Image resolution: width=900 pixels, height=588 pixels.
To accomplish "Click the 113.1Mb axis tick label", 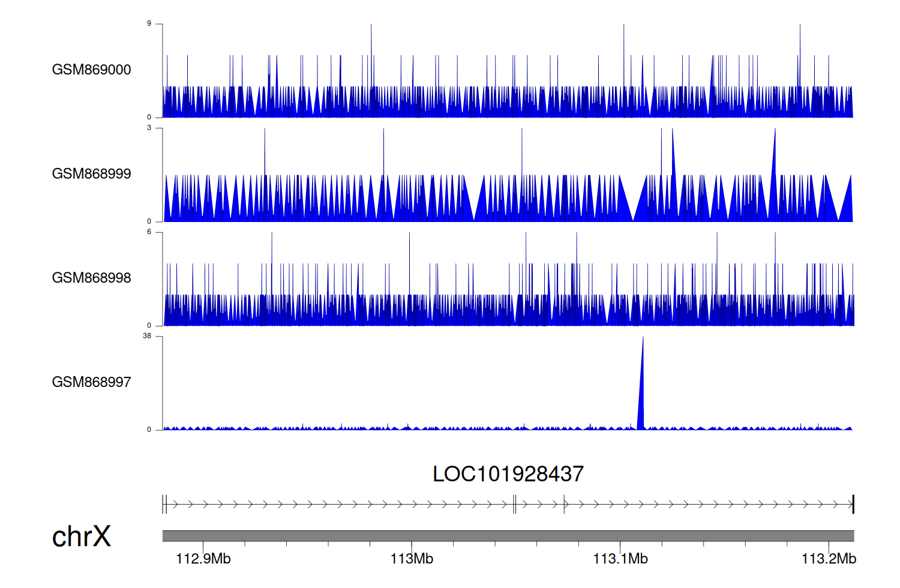I will click(x=620, y=559).
